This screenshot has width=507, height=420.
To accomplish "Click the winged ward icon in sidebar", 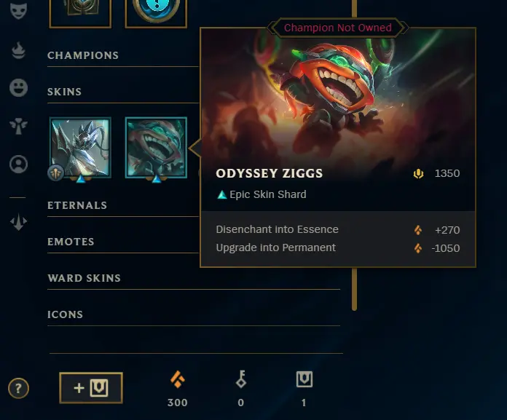I will point(18,126).
